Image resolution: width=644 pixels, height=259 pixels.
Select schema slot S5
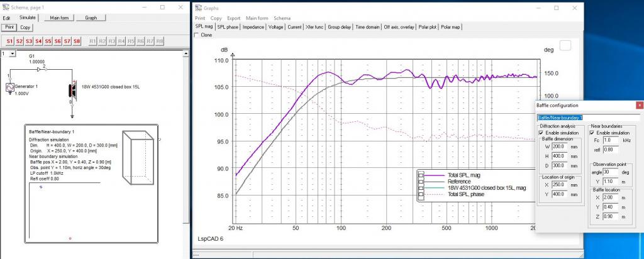[x=48, y=41]
